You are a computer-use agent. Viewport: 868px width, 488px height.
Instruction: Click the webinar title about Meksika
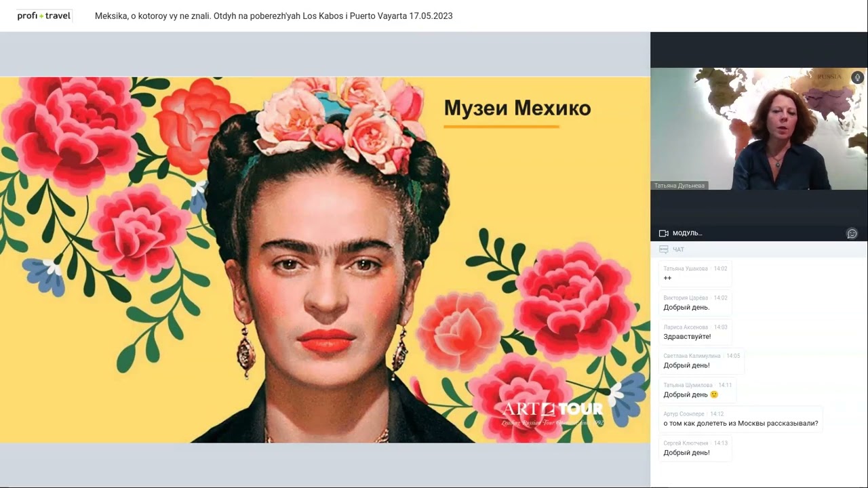pos(274,16)
